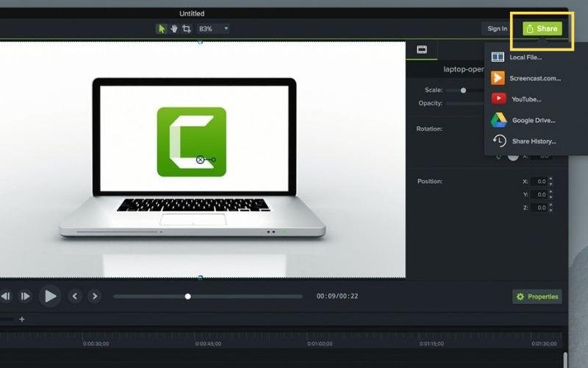
Task: Click the Sign In button
Action: coord(498,29)
